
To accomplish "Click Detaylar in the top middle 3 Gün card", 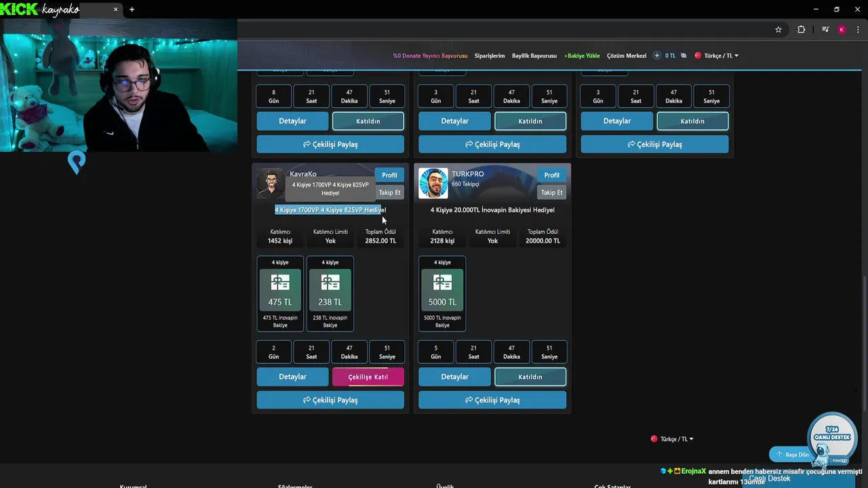I will (455, 121).
